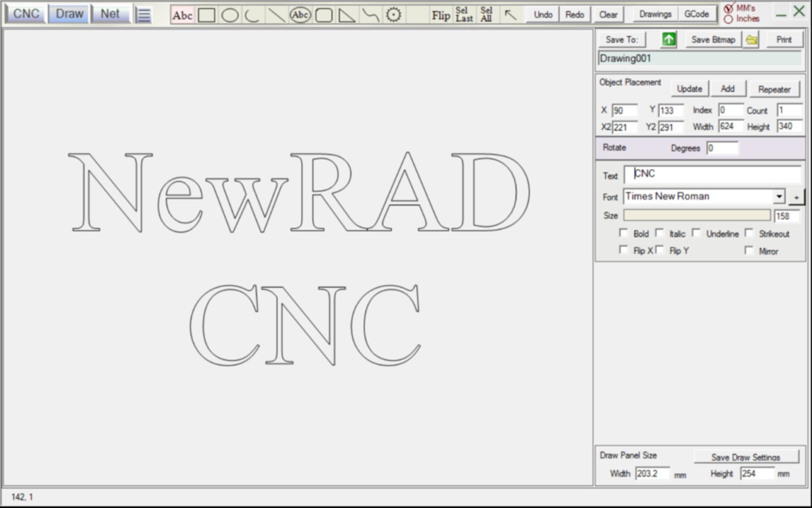Click the font plus button

pos(796,197)
